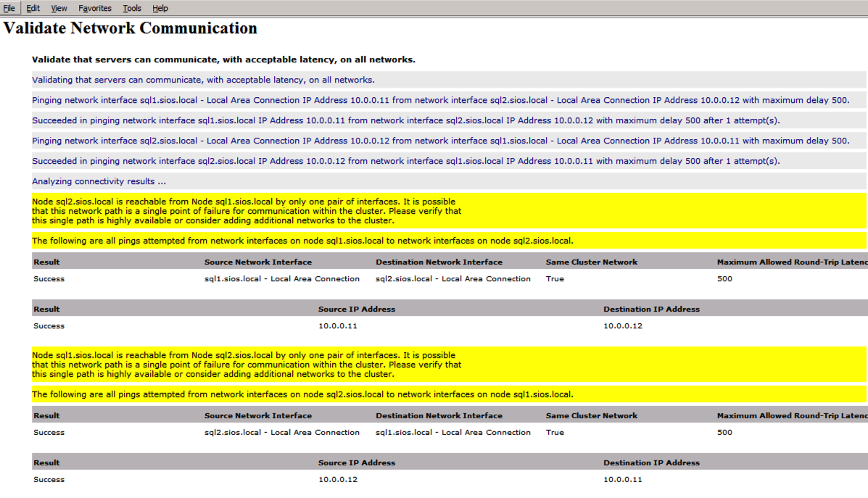Image resolution: width=868 pixels, height=498 pixels.
Task: Click the 'Analyzing connectivity results ...' line
Action: point(99,181)
